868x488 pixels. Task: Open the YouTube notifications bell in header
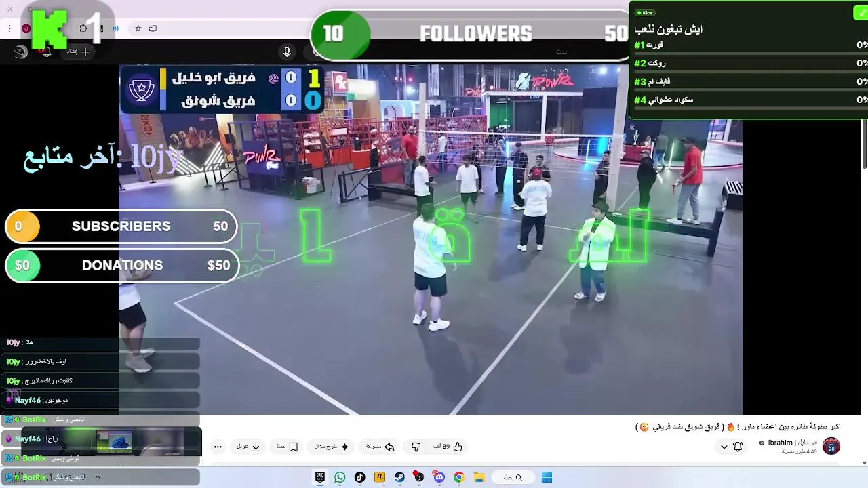46,52
